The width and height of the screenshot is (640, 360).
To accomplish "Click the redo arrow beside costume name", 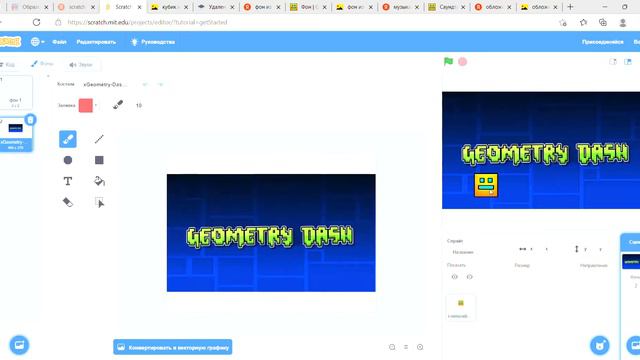I will (x=160, y=84).
